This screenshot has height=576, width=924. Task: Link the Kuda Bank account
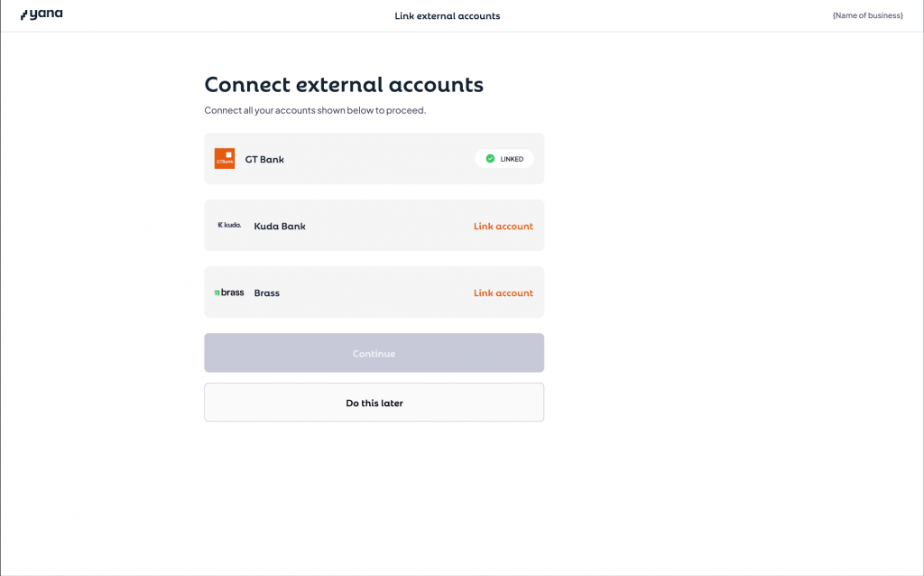pyautogui.click(x=503, y=226)
